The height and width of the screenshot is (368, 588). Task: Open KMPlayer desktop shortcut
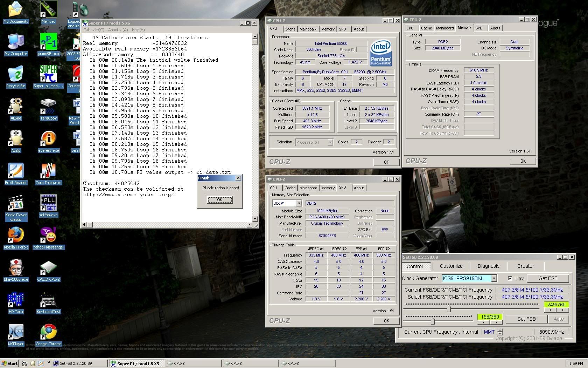[x=16, y=335]
